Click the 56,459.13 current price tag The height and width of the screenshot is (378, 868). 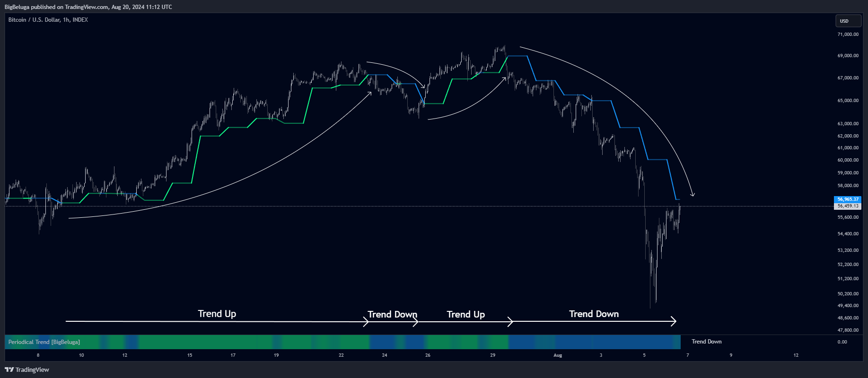pyautogui.click(x=847, y=206)
